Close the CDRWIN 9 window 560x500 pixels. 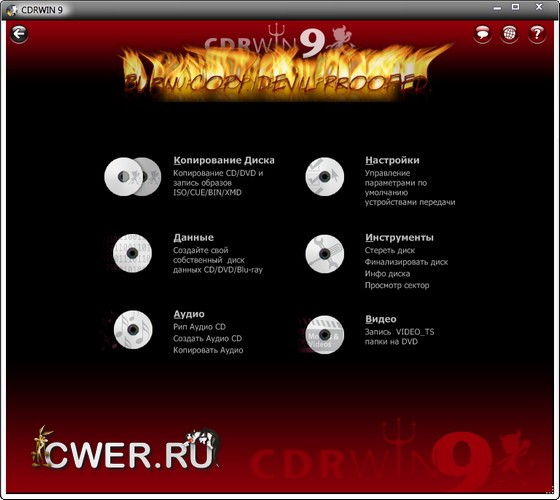539,7
